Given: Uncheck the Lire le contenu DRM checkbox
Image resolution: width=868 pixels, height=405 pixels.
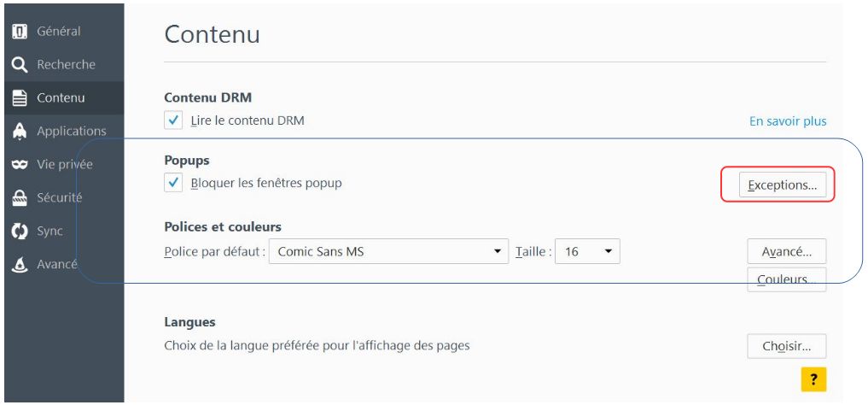Looking at the screenshot, I should pyautogui.click(x=174, y=121).
